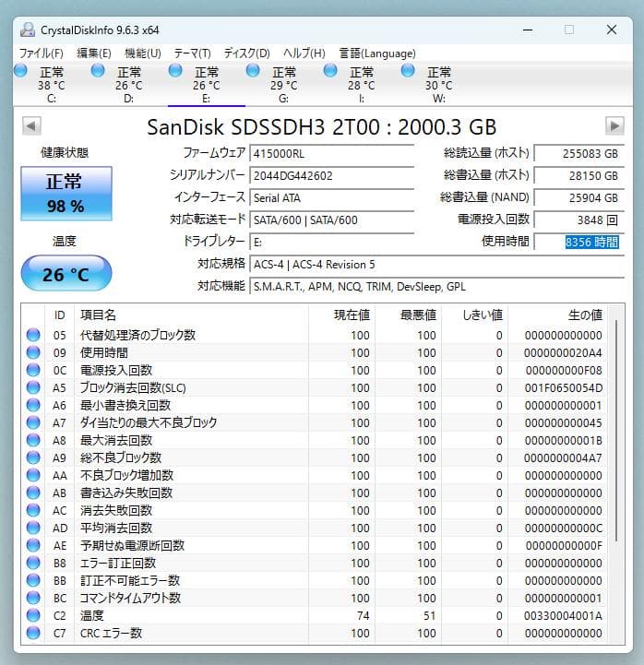Click status orb for attribute A8 row
The height and width of the screenshot is (665, 644).
(33, 440)
